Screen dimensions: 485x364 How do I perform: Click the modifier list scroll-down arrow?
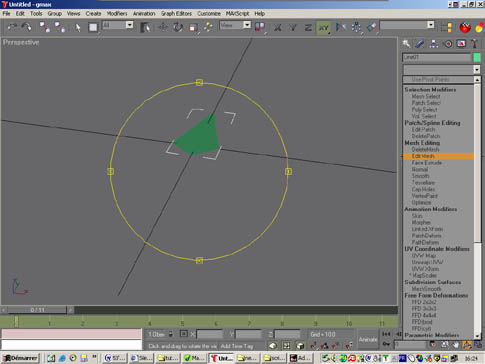click(x=477, y=336)
